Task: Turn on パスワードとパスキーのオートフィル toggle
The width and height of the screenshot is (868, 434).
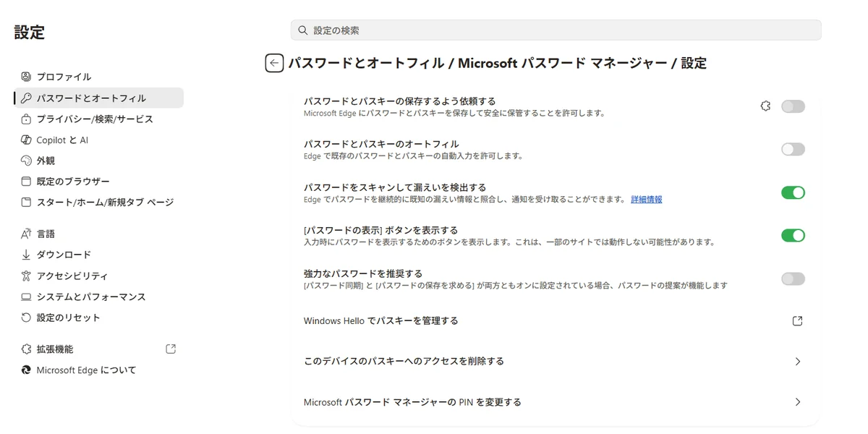Action: 793,150
